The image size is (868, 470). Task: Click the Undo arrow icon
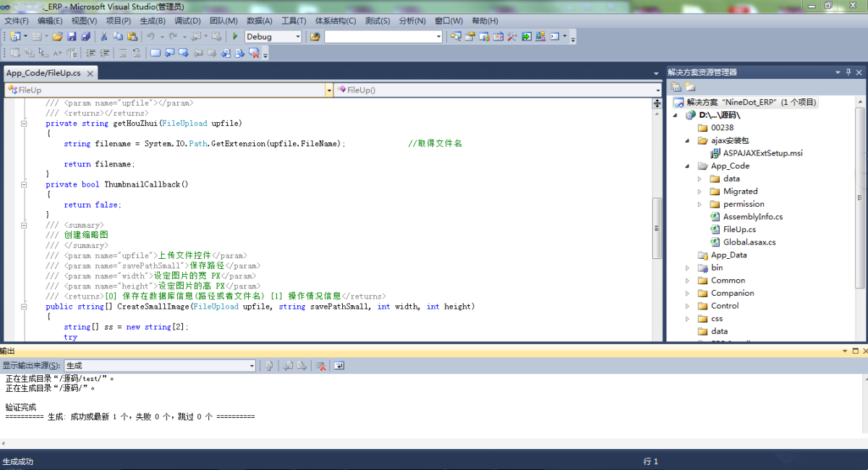point(150,36)
